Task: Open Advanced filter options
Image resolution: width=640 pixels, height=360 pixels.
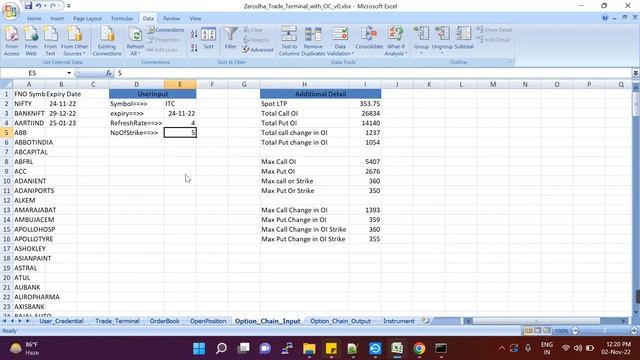Action: tap(258, 50)
